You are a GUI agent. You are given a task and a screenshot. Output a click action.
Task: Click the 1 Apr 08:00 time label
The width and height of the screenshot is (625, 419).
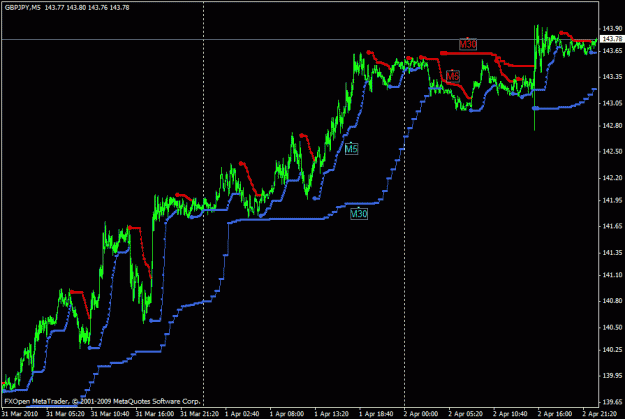click(287, 414)
